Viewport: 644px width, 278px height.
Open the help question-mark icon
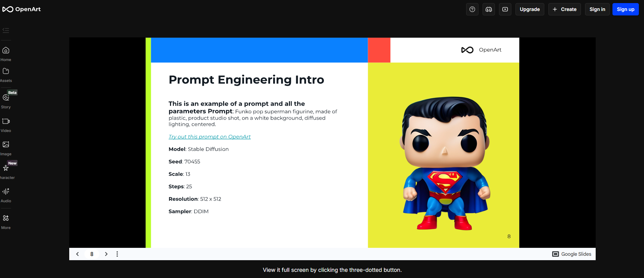pos(472,9)
